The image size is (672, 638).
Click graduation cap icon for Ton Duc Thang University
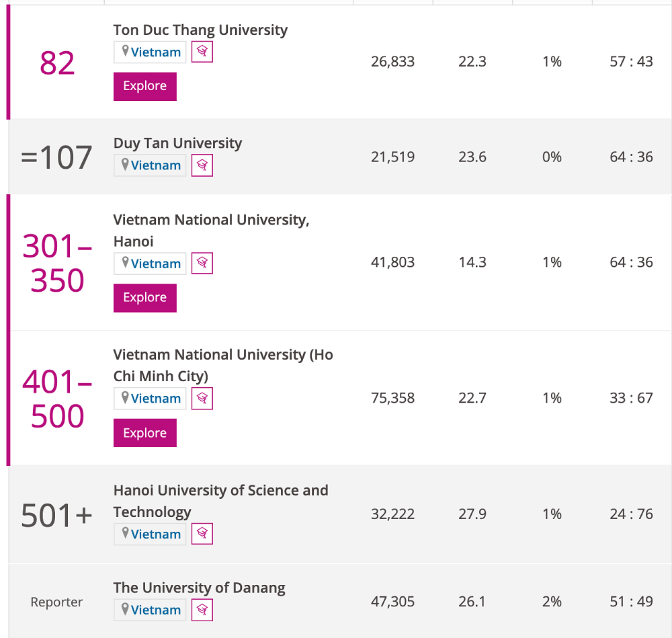(202, 52)
